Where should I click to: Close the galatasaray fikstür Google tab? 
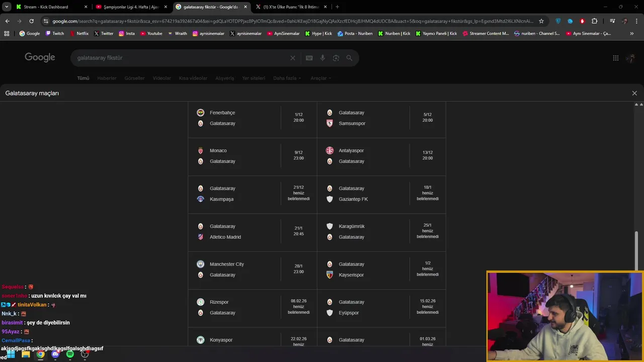(x=246, y=7)
